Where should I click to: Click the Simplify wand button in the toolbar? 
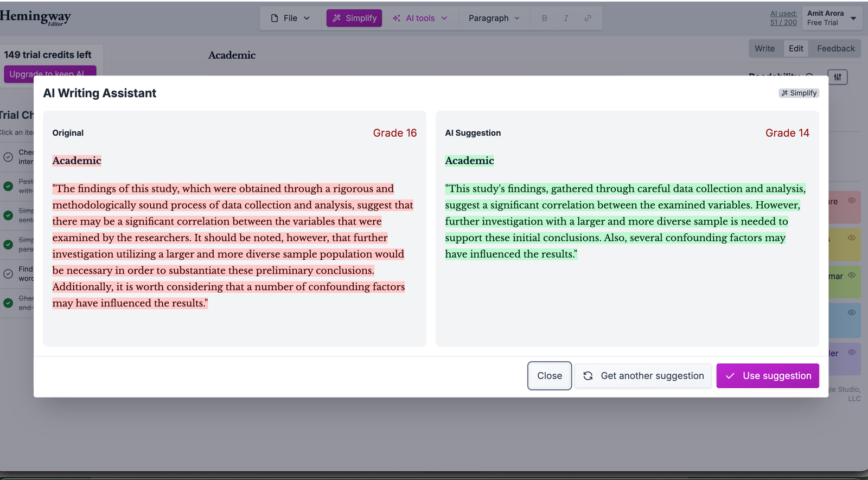[x=354, y=18]
